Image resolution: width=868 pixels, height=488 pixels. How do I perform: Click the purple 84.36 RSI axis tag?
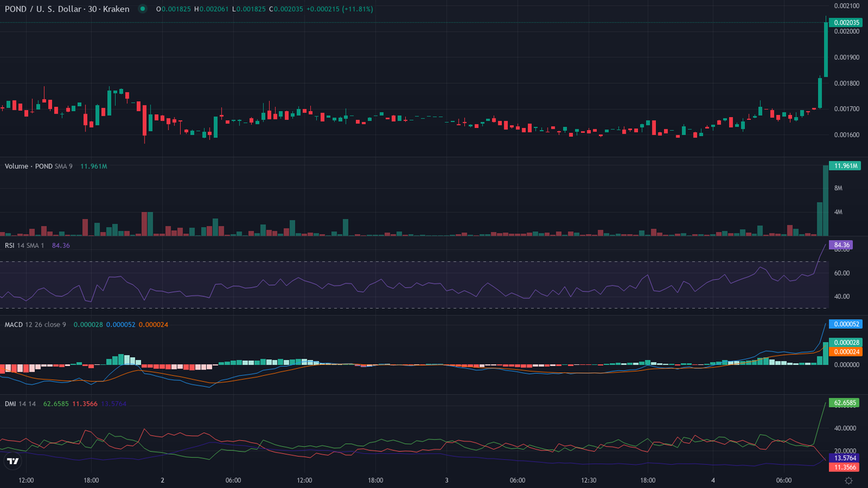pos(842,245)
